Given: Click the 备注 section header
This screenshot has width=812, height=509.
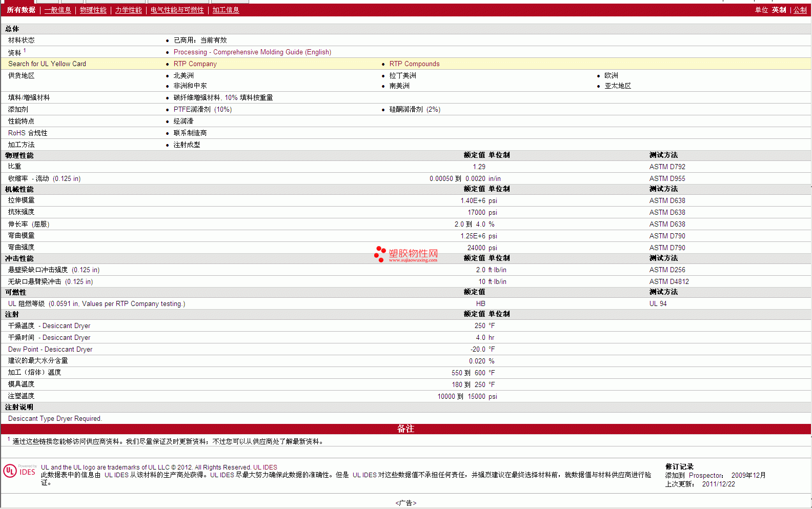Looking at the screenshot, I should click(x=405, y=429).
